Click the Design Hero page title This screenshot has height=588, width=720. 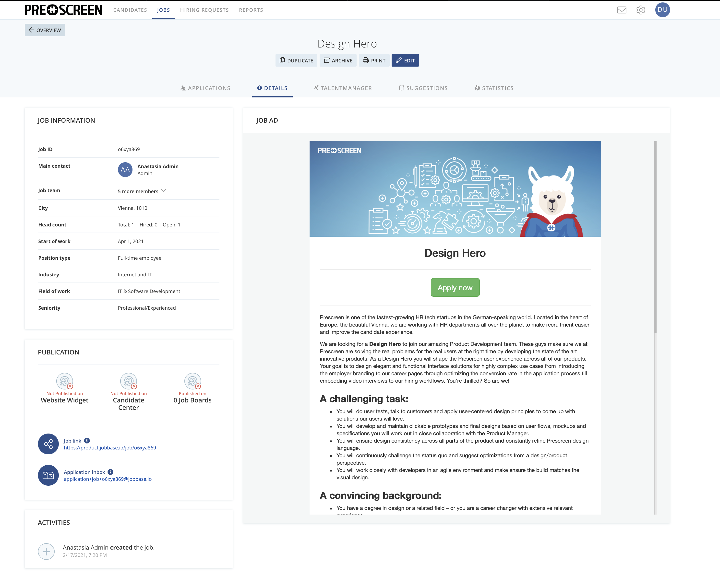click(x=347, y=44)
